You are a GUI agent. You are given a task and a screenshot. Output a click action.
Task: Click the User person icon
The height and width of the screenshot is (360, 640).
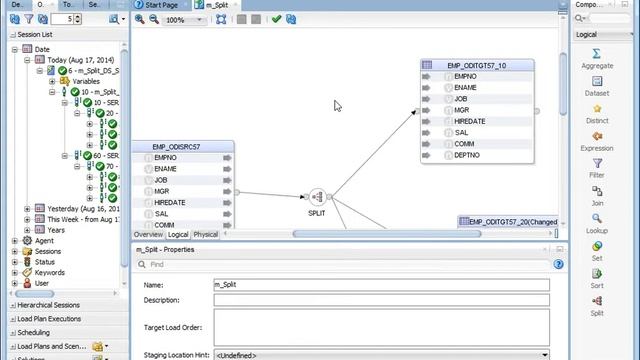27,283
